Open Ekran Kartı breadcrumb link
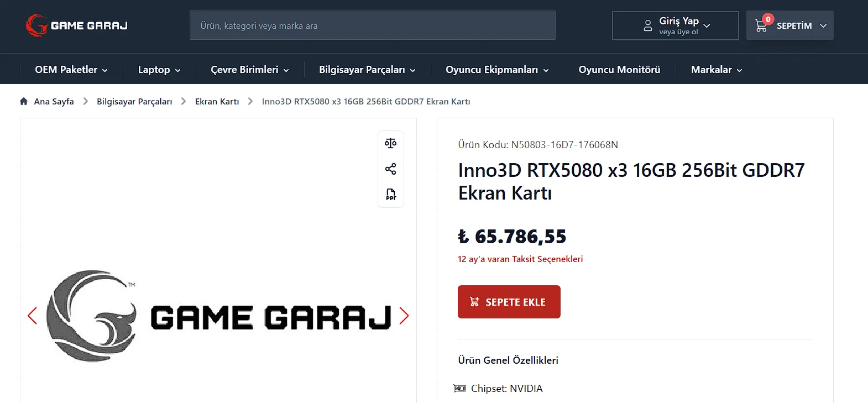The image size is (868, 403). tap(217, 102)
